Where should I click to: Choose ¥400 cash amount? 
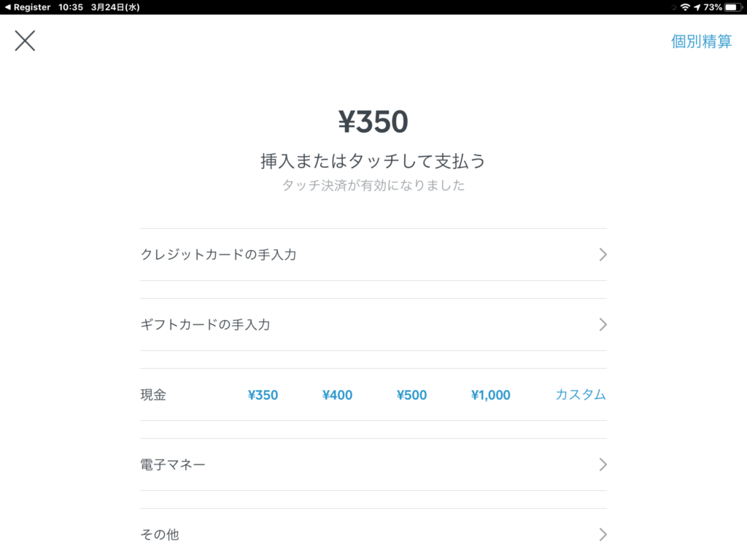[337, 395]
